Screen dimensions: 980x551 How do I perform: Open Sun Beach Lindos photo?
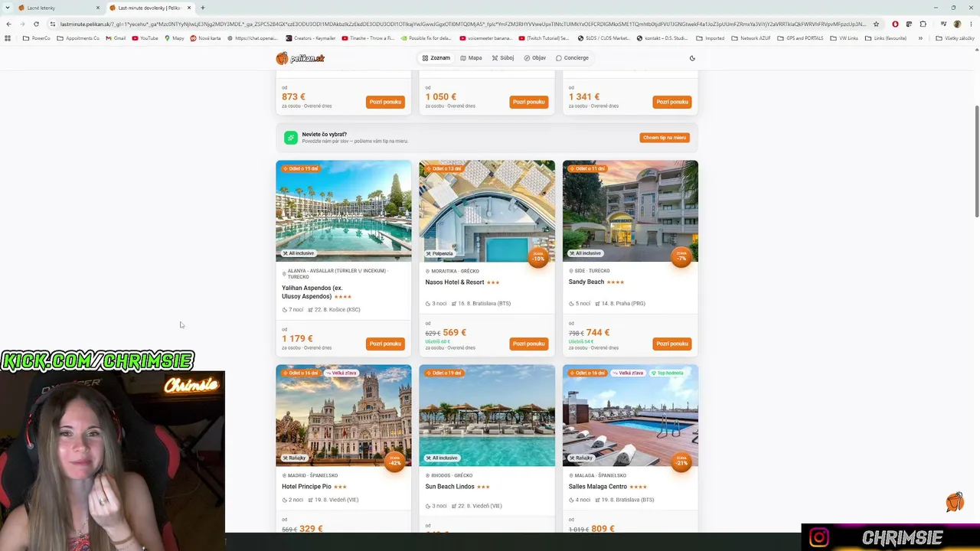coord(487,416)
